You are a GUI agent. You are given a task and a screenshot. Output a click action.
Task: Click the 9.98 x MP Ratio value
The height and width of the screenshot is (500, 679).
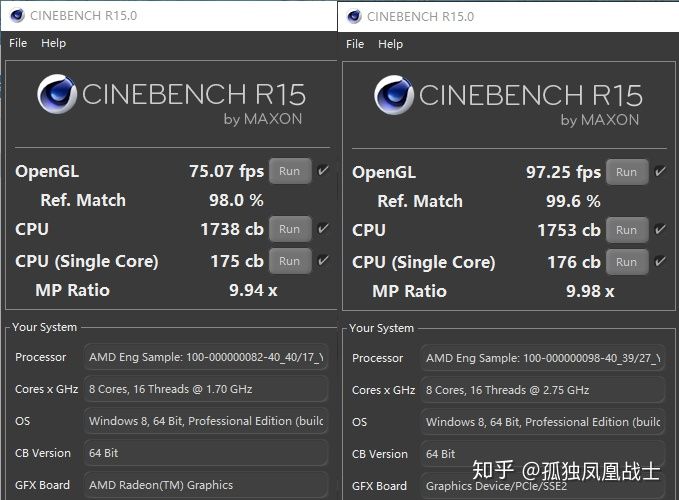(x=590, y=291)
